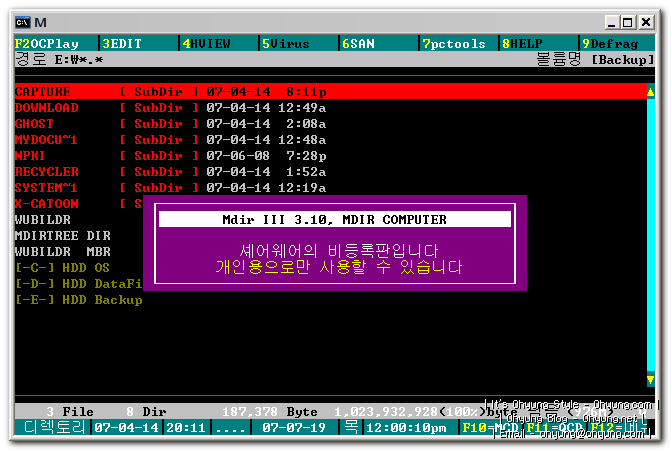Select the CAPTURE subdirectory row

(x=330, y=92)
